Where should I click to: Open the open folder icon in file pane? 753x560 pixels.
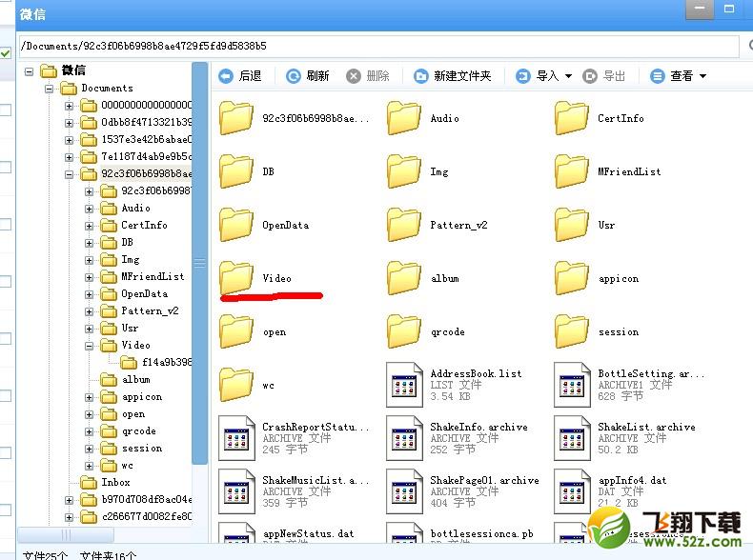click(x=236, y=331)
